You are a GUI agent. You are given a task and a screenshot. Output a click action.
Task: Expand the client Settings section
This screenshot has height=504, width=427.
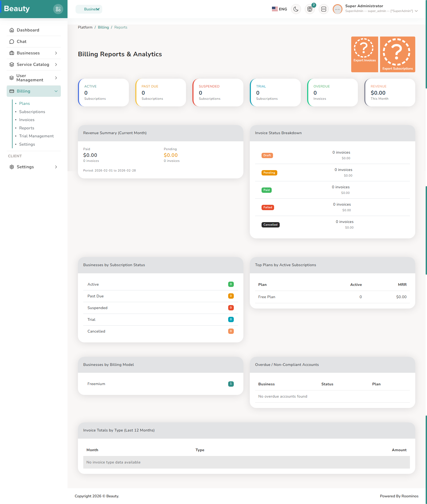tap(56, 167)
